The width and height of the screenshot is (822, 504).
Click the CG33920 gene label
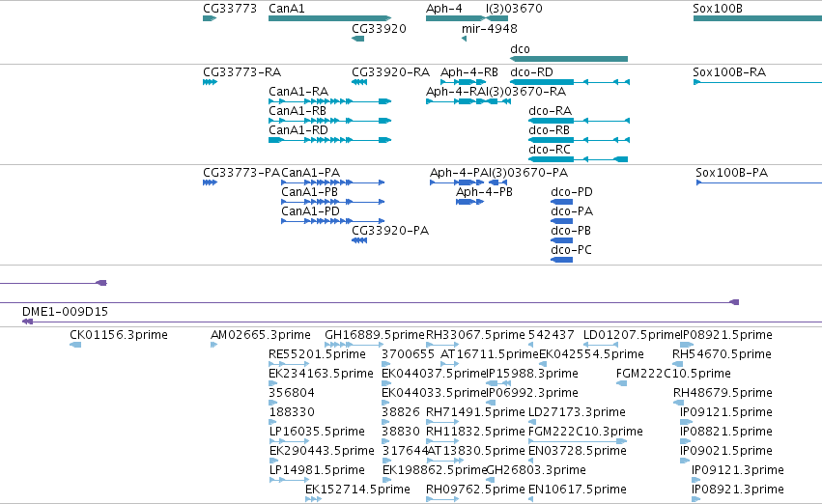(x=379, y=29)
